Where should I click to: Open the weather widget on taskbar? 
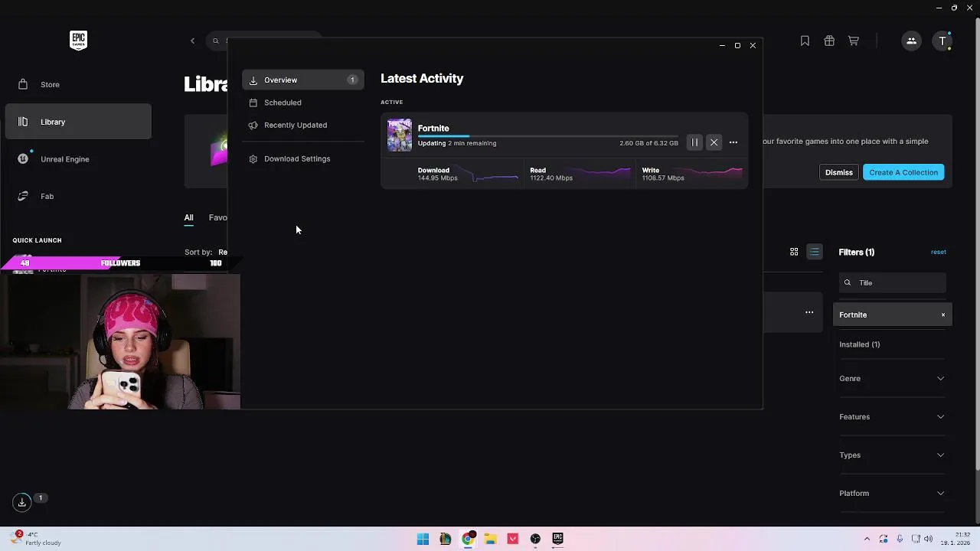point(34,539)
